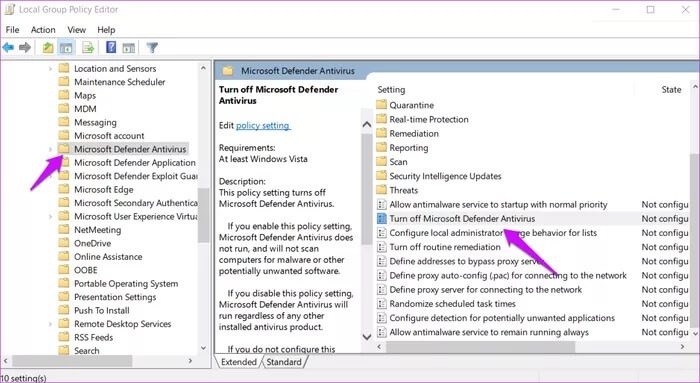Select the Messaging tree item

95,122
